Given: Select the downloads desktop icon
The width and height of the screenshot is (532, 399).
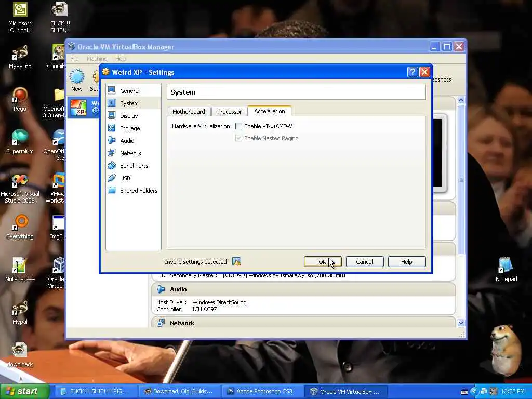Looking at the screenshot, I should (x=20, y=355).
